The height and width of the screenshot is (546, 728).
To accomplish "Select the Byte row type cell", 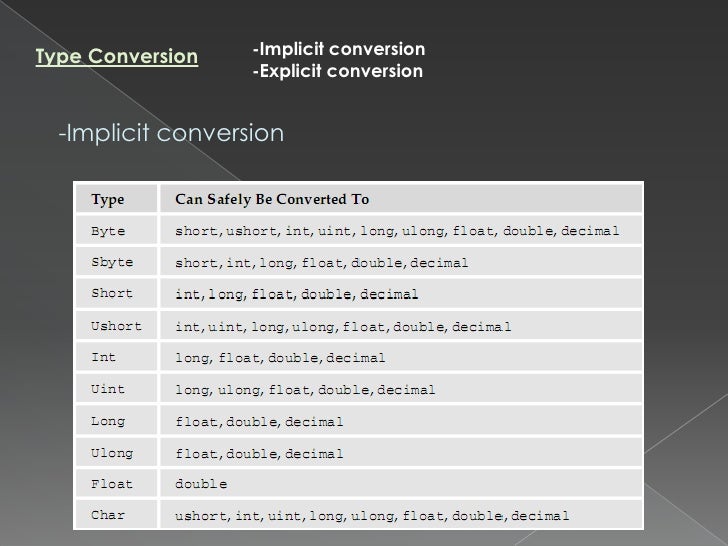I will 117,231.
